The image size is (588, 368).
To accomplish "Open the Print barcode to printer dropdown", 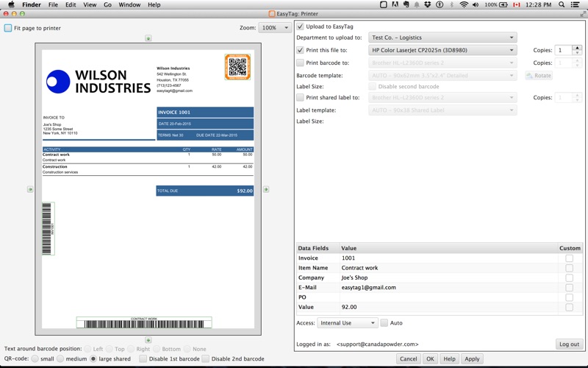I will click(442, 63).
